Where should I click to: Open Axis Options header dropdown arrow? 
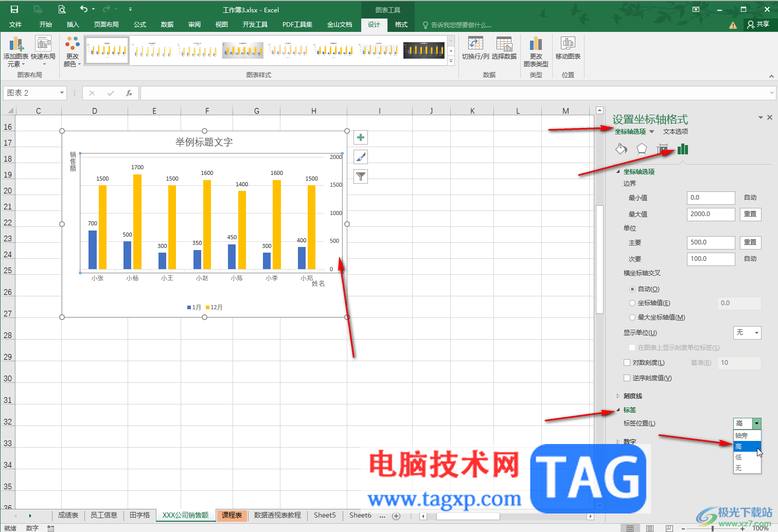pyautogui.click(x=652, y=132)
